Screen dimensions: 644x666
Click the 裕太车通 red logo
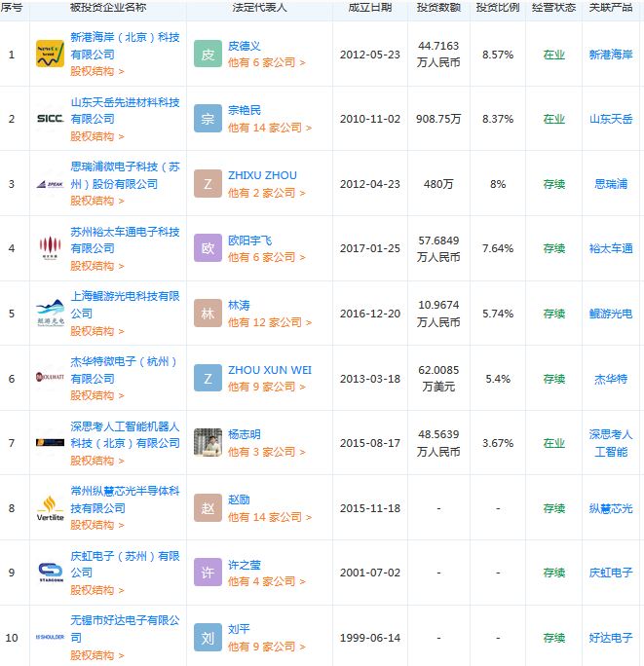point(50,247)
